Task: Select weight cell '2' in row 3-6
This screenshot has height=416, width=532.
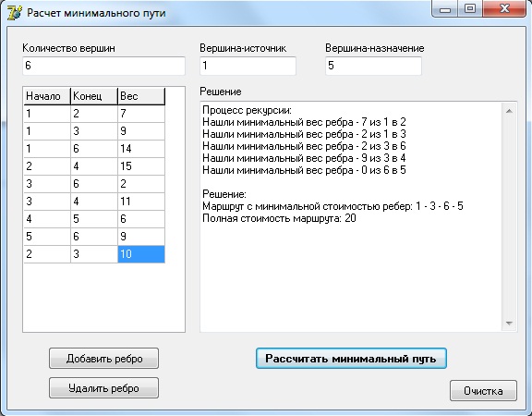Action: pyautogui.click(x=141, y=184)
